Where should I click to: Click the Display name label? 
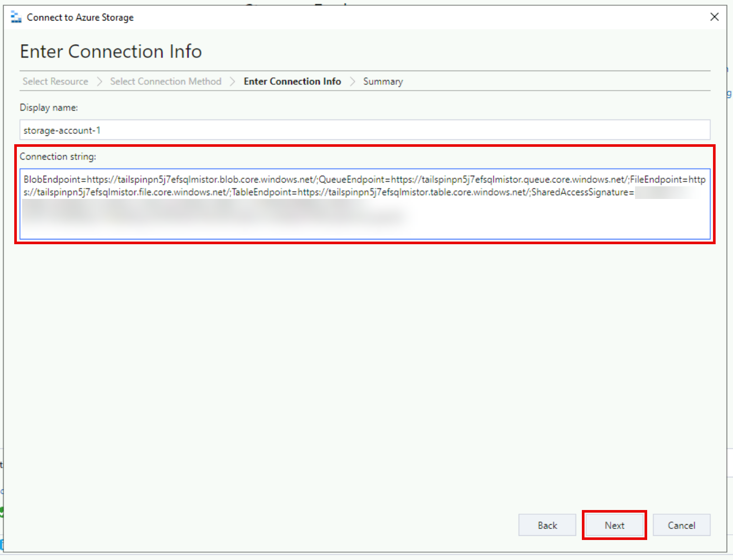[x=49, y=107]
